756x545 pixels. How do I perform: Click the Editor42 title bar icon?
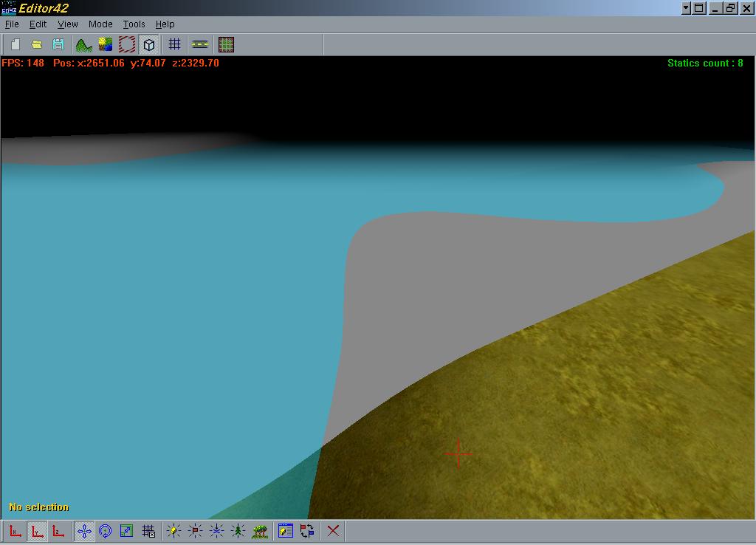tap(9, 8)
